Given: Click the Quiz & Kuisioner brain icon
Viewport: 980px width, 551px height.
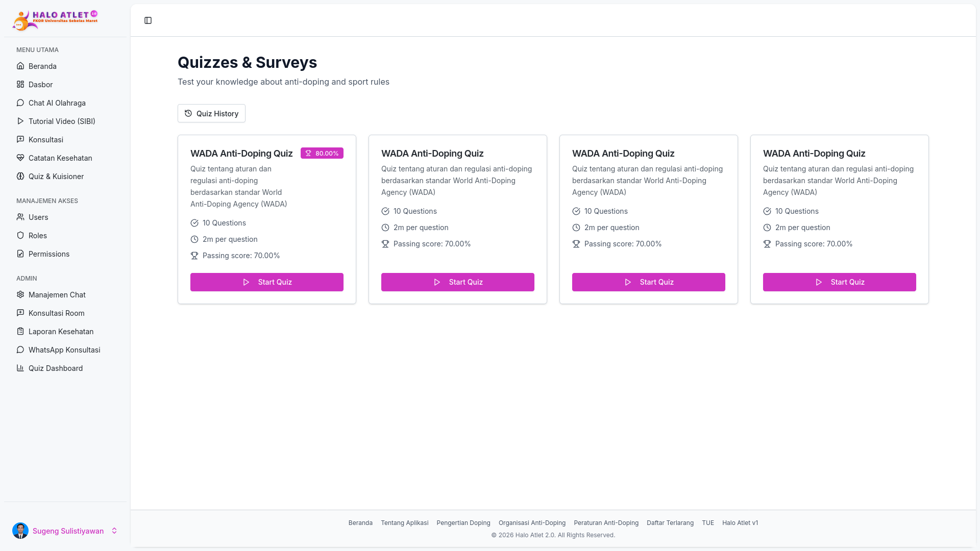Looking at the screenshot, I should 20,176.
